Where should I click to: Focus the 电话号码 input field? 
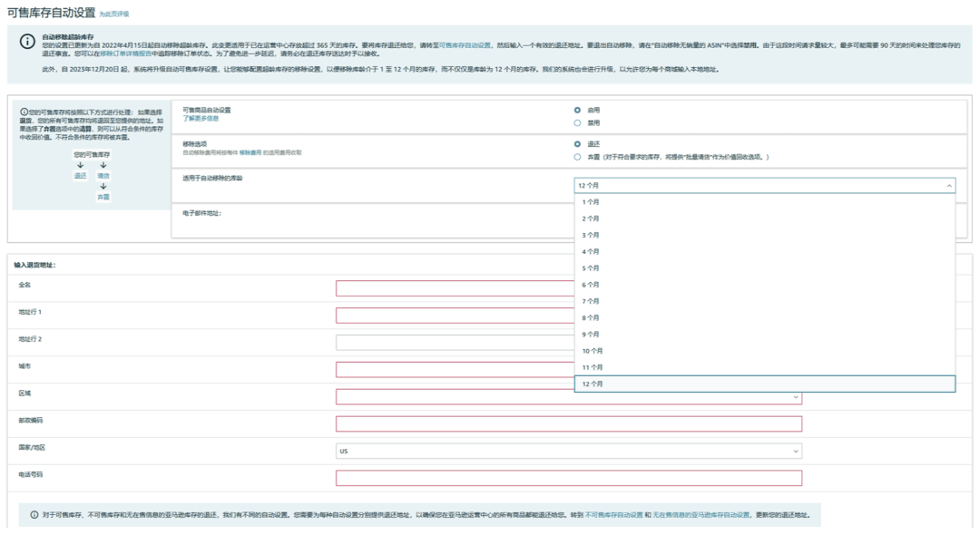click(569, 478)
